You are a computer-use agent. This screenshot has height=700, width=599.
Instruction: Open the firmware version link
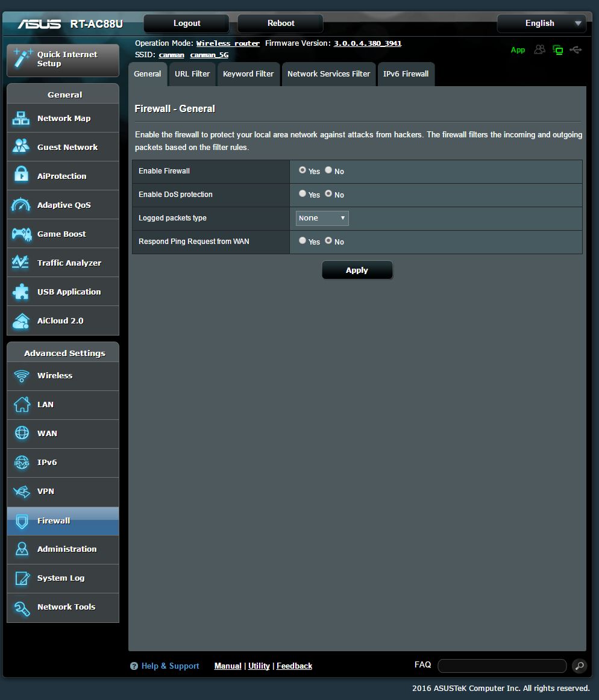coord(368,43)
